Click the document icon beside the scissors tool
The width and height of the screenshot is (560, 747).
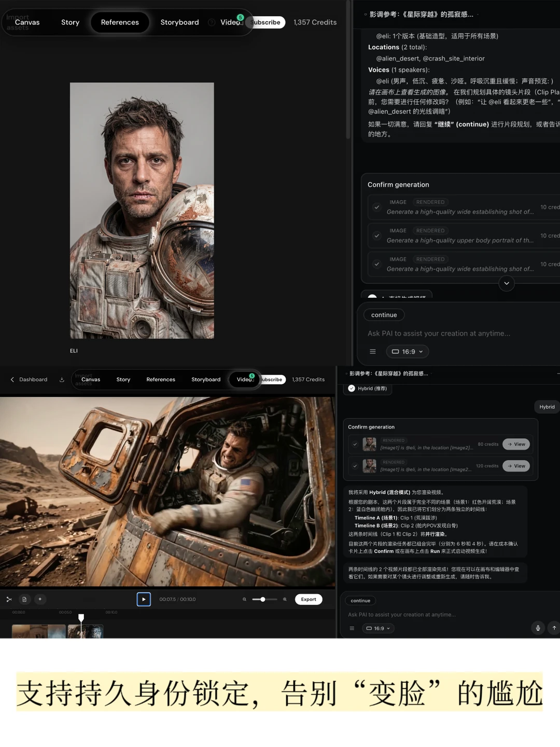(24, 599)
